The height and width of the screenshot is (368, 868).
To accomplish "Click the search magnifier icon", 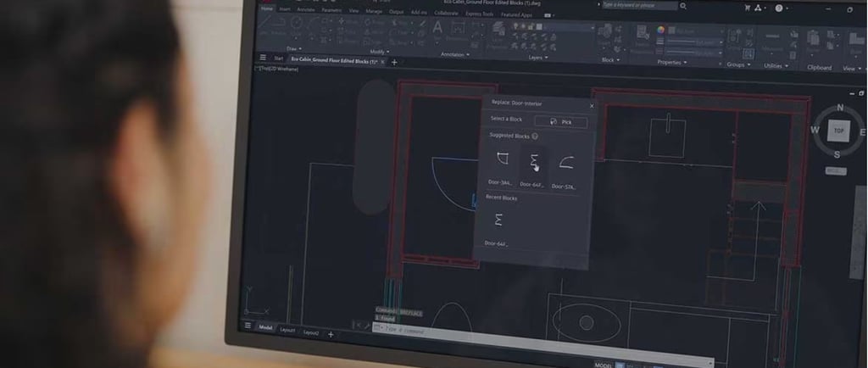I will [683, 6].
